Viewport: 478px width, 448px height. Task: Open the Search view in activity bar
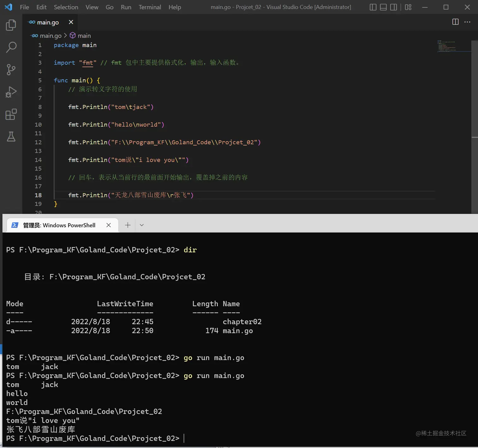click(x=11, y=47)
